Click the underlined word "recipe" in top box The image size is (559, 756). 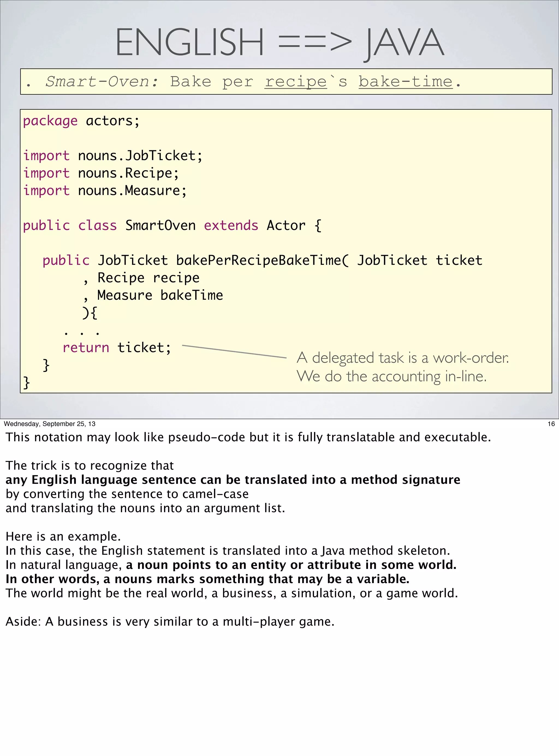click(x=296, y=82)
